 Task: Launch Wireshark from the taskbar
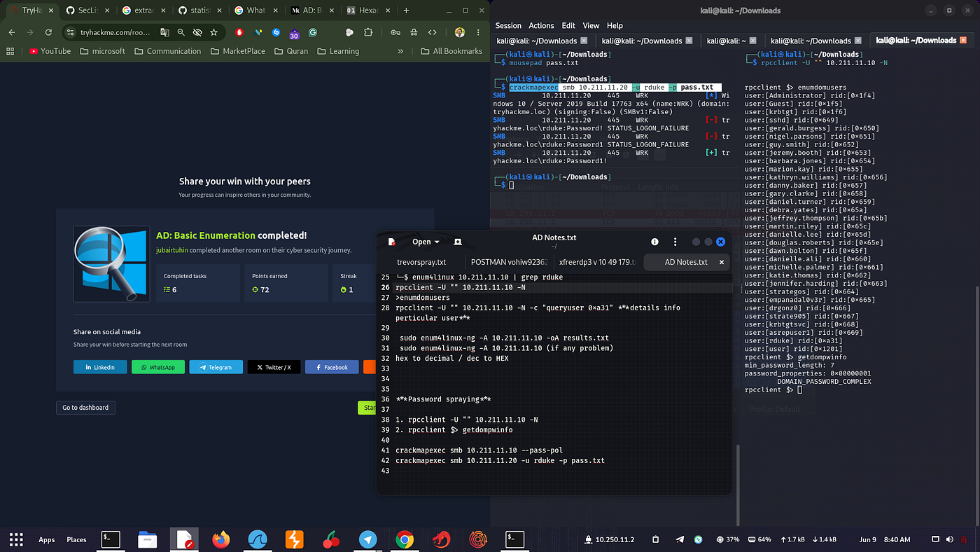coord(258,539)
